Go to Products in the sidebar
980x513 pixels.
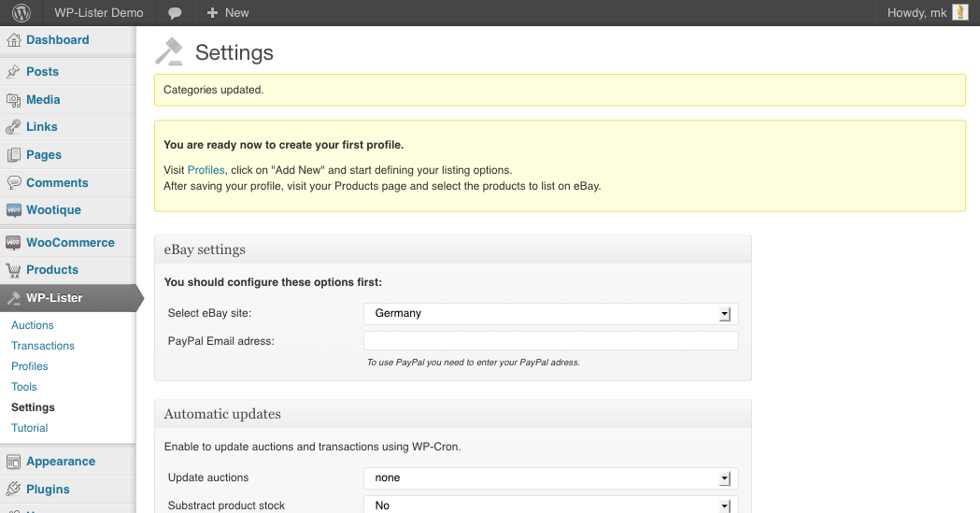coord(52,270)
